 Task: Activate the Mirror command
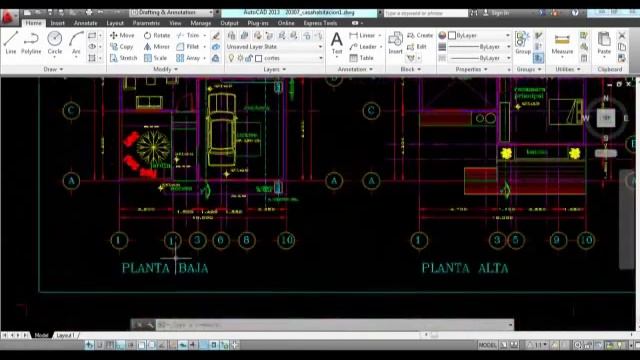(157, 47)
